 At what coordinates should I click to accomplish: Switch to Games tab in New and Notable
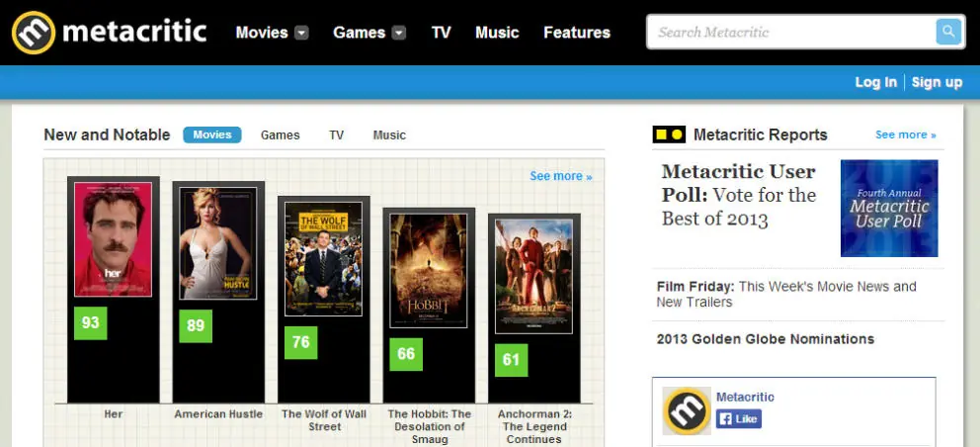click(280, 135)
